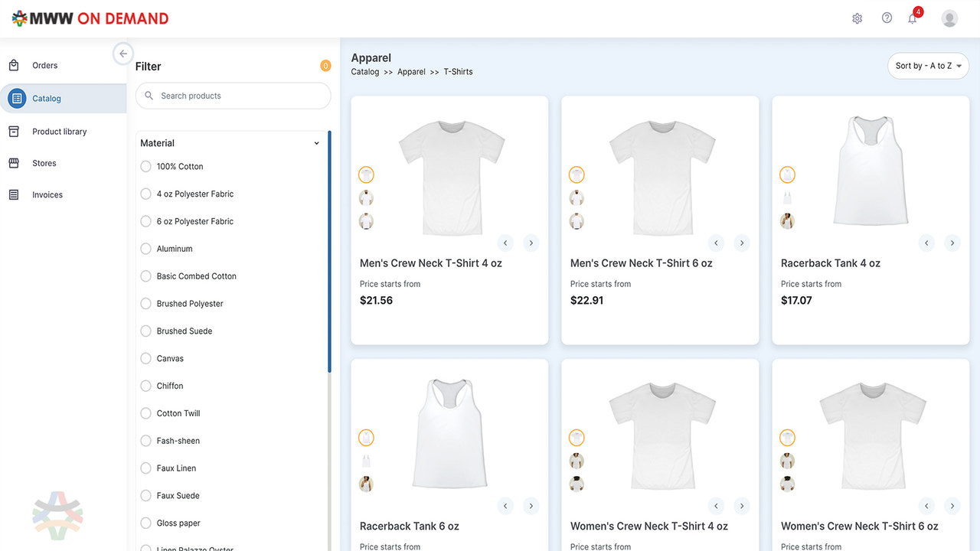Enable the Brushed Suede filter
The image size is (980, 551).
click(145, 331)
